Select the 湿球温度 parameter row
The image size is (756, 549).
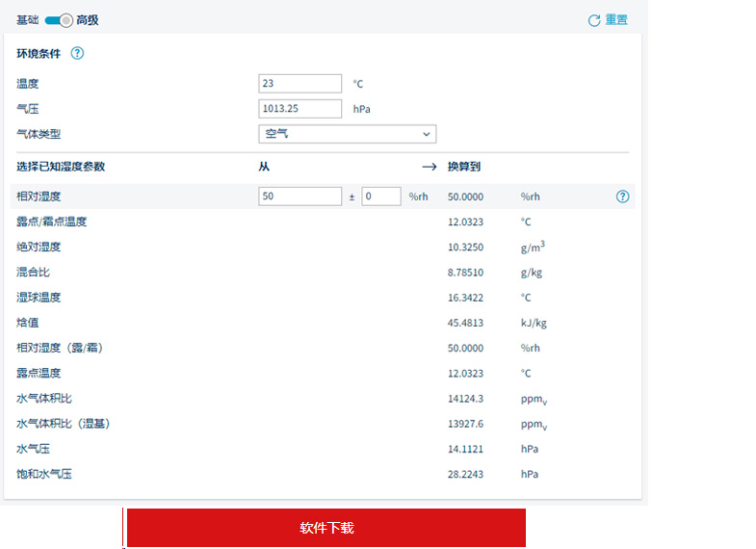click(323, 298)
